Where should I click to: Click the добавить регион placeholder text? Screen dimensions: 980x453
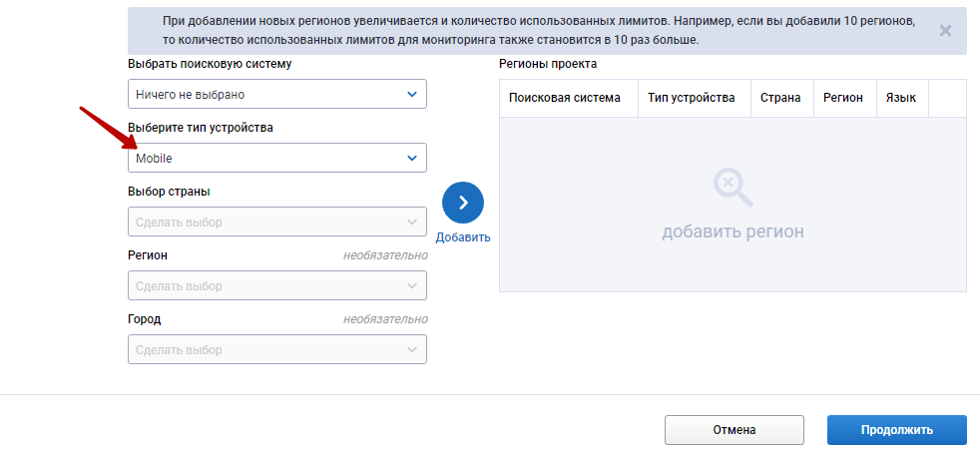[733, 231]
